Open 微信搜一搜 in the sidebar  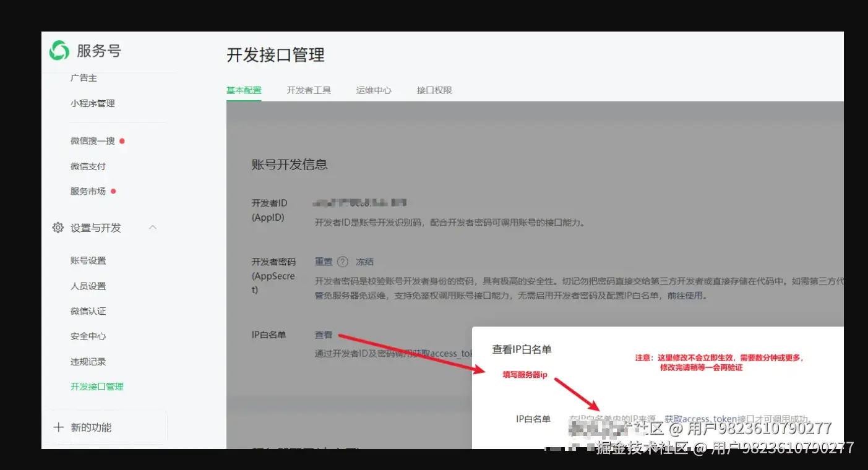[x=93, y=141]
